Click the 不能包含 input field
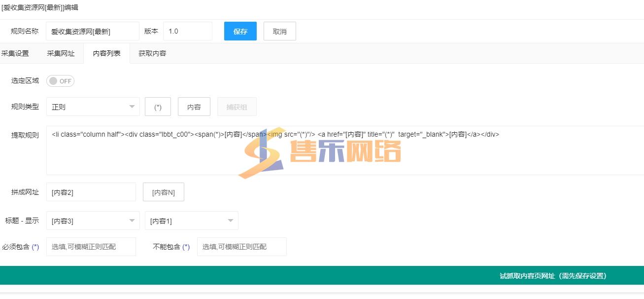 (x=242, y=247)
